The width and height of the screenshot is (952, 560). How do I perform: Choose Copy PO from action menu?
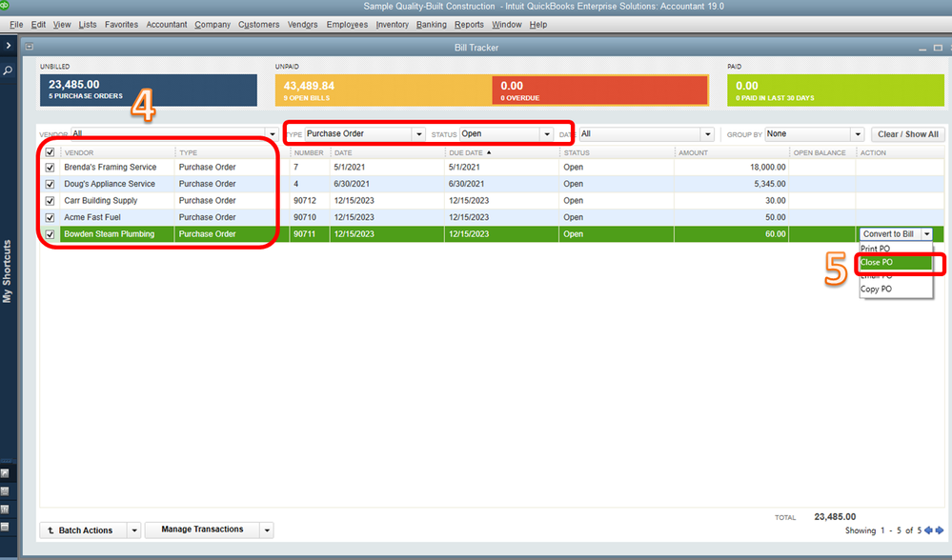tap(896, 290)
